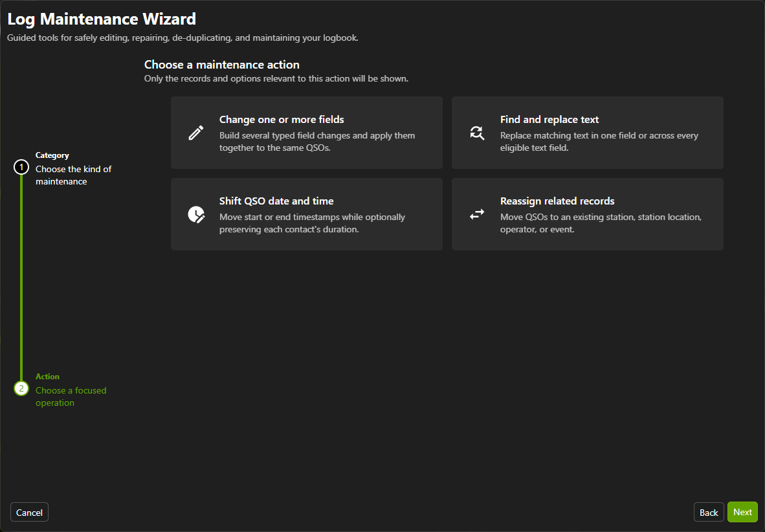This screenshot has width=765, height=532.
Task: Click the clock icon for Shift QSO date
Action: click(x=196, y=214)
